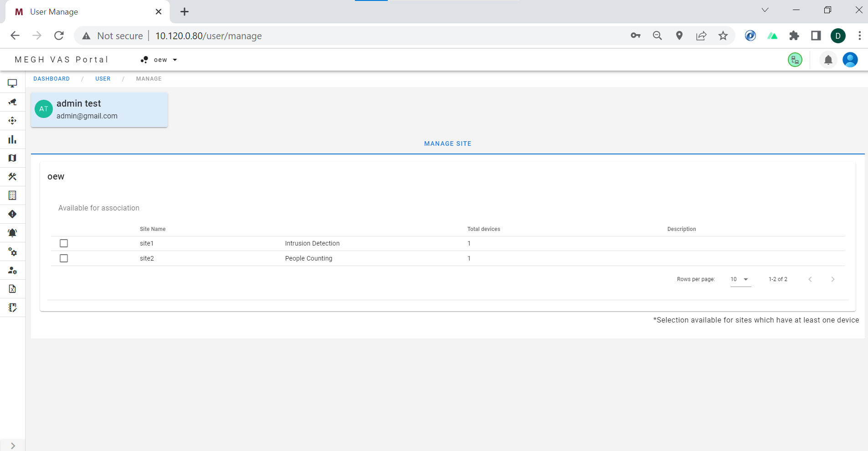Open the oew site dropdown in header
The height and width of the screenshot is (451, 868).
pyautogui.click(x=159, y=60)
